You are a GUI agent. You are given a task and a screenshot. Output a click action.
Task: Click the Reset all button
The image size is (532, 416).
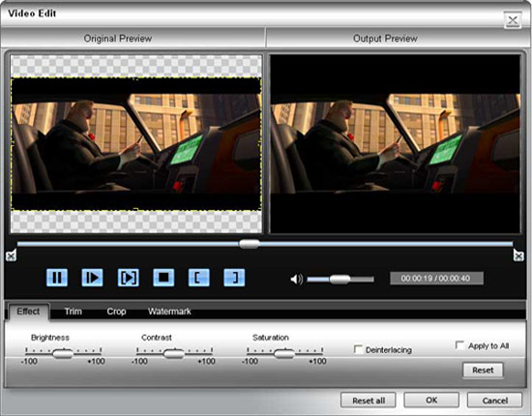pyautogui.click(x=369, y=401)
